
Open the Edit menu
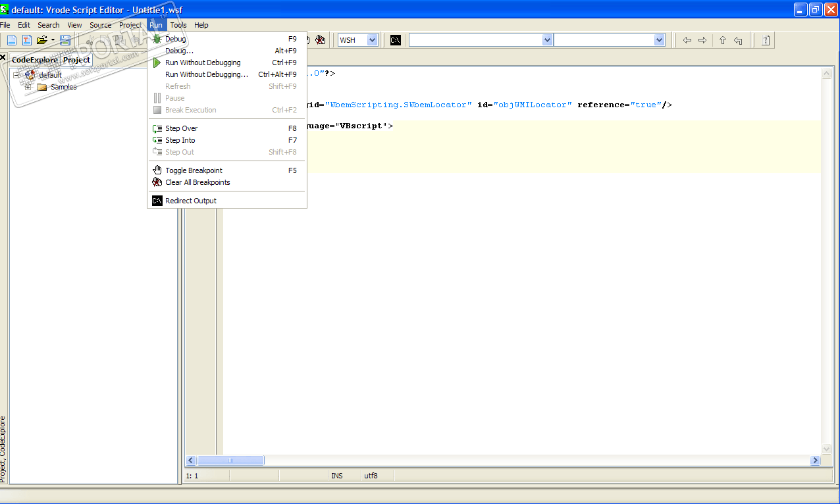point(24,25)
